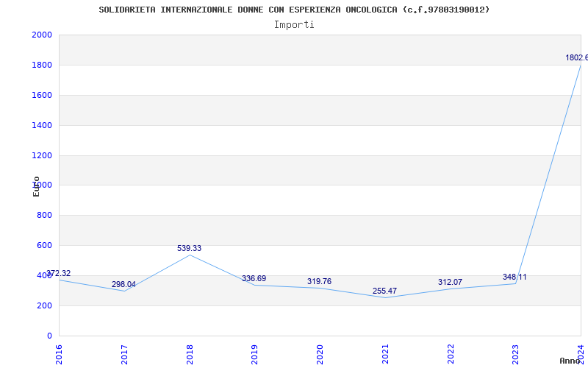Click the 200 y-axis value
Viewport: 588px width, 368px height.
click(x=44, y=305)
